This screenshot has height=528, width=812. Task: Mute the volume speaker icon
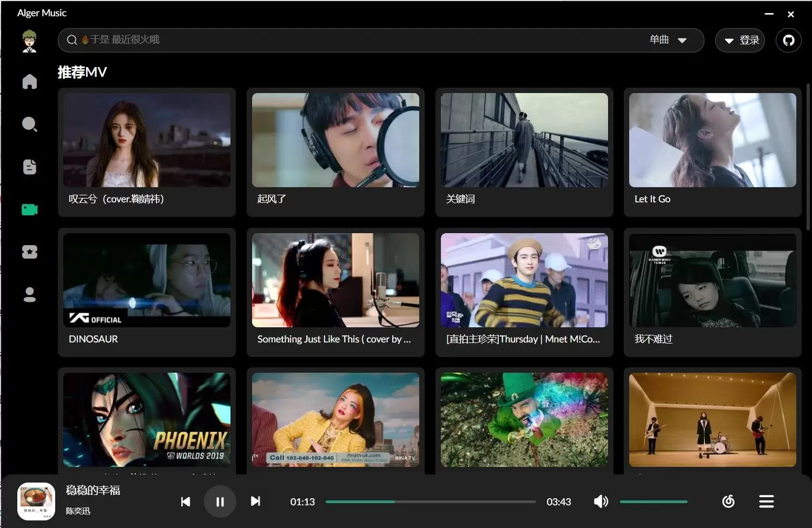[601, 501]
